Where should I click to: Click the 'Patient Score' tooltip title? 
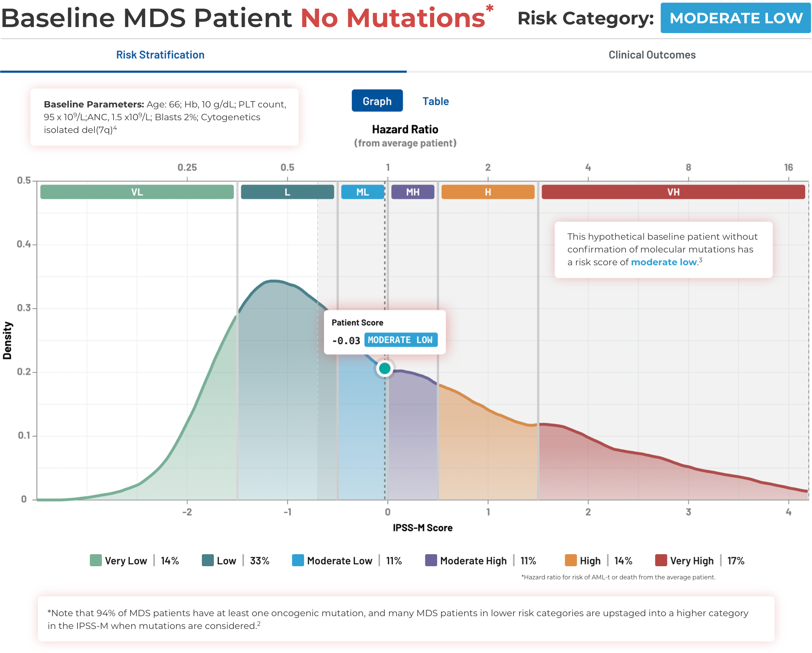(x=357, y=322)
